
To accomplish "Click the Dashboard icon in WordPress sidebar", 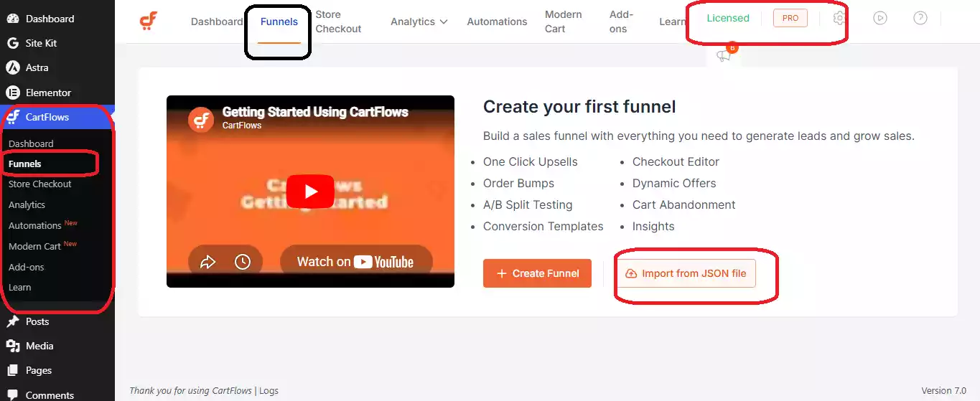I will point(12,19).
